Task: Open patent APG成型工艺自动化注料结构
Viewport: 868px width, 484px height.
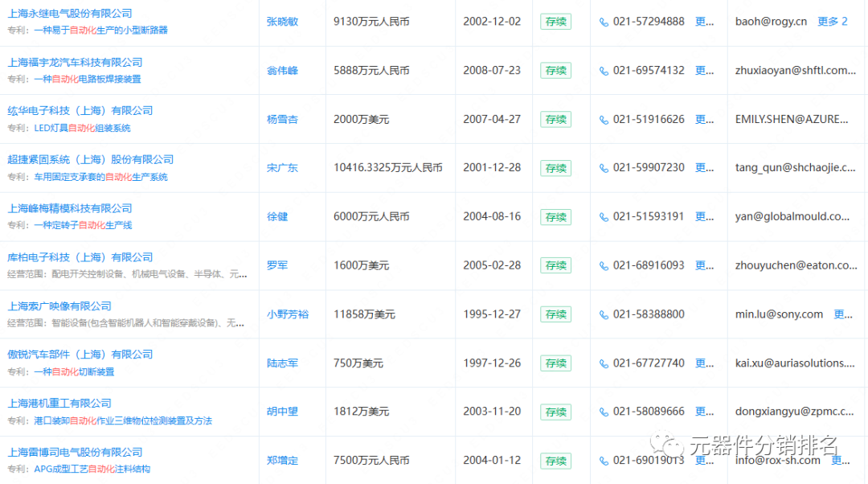Action: [x=92, y=469]
